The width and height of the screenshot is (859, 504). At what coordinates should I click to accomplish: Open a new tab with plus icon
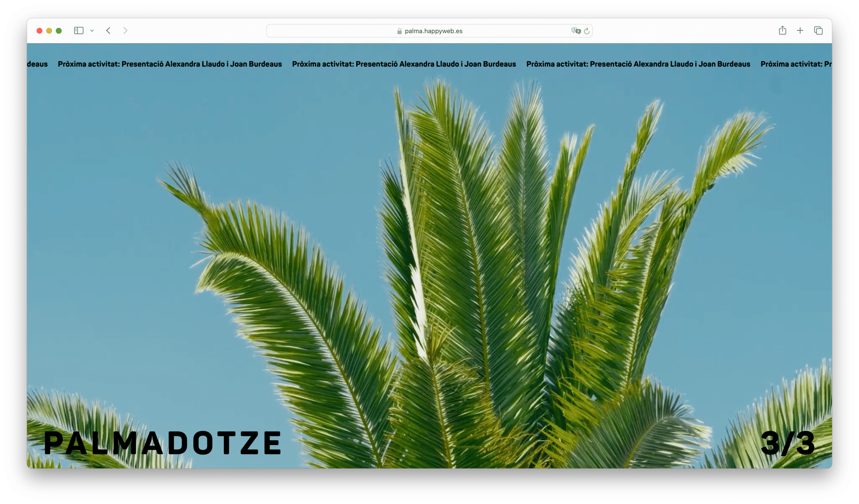pyautogui.click(x=800, y=30)
